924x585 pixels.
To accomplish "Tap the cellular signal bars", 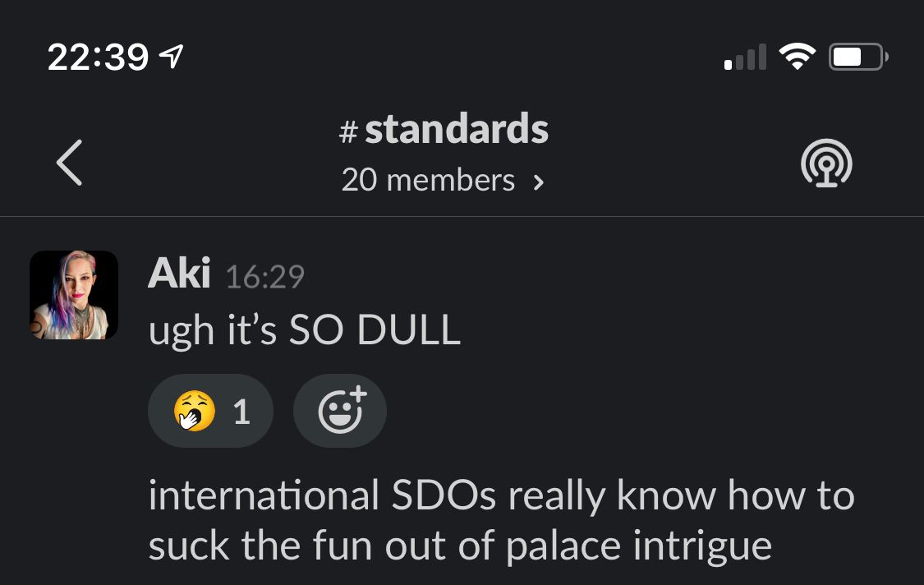I will tap(746, 58).
